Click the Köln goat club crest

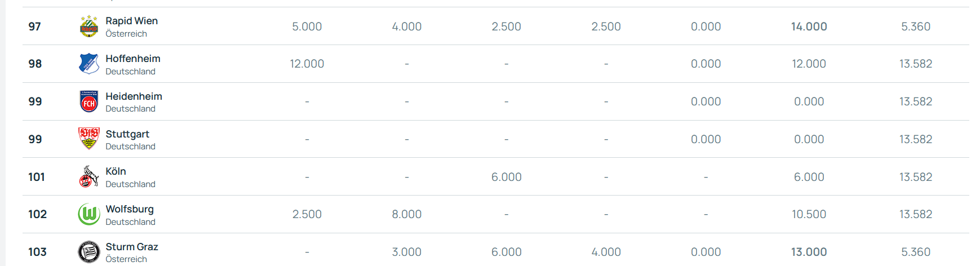[89, 176]
